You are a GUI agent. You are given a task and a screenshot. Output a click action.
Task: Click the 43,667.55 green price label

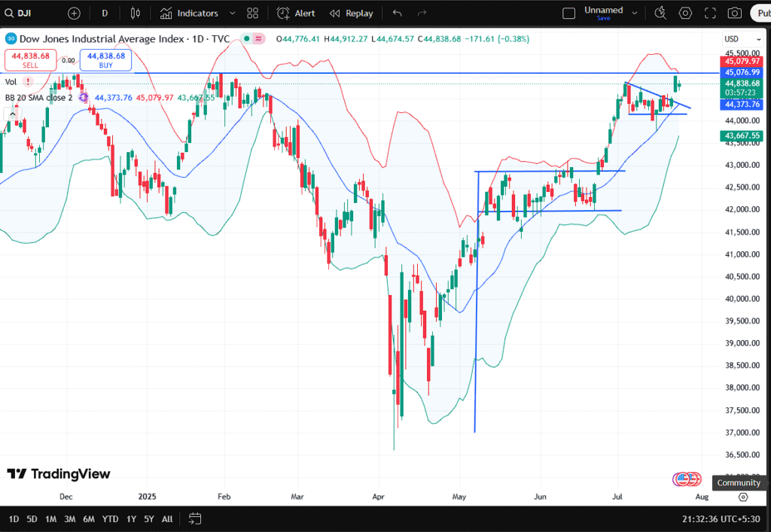(742, 135)
